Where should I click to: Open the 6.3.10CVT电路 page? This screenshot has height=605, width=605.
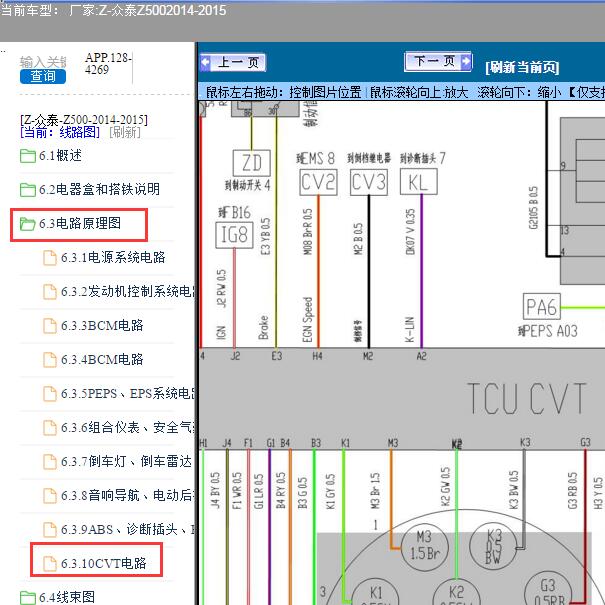point(103,563)
